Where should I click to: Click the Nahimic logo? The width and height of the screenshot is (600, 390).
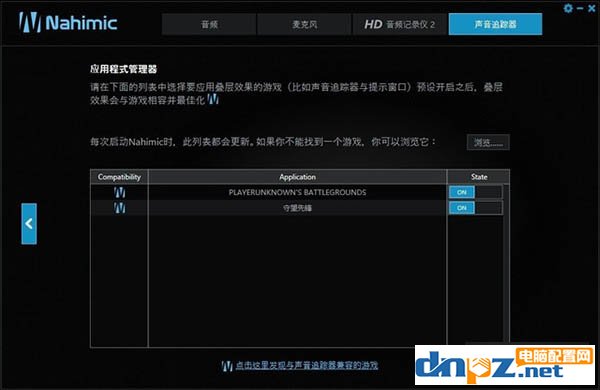pyautogui.click(x=68, y=22)
